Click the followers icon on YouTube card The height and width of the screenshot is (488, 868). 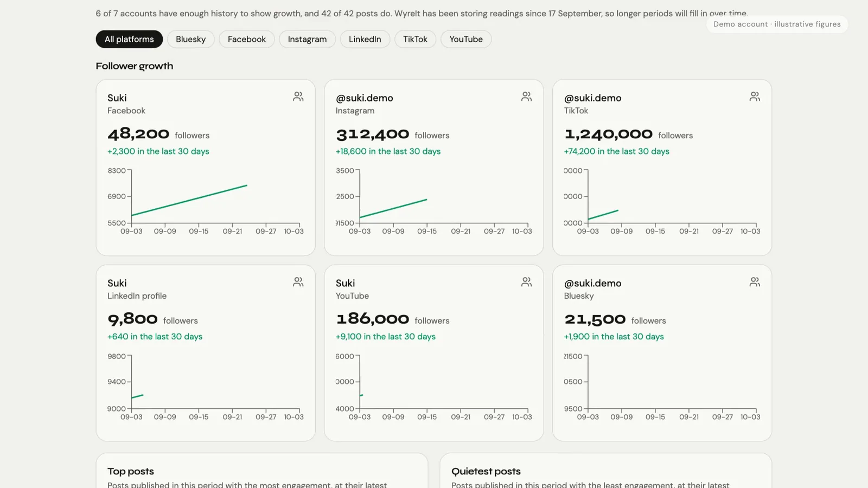click(526, 282)
